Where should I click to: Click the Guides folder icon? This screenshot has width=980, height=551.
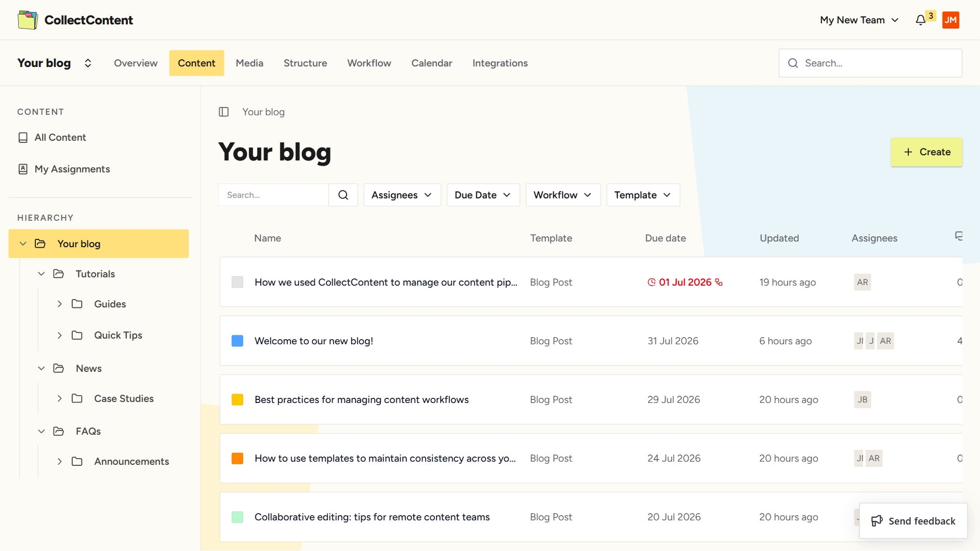[77, 304]
